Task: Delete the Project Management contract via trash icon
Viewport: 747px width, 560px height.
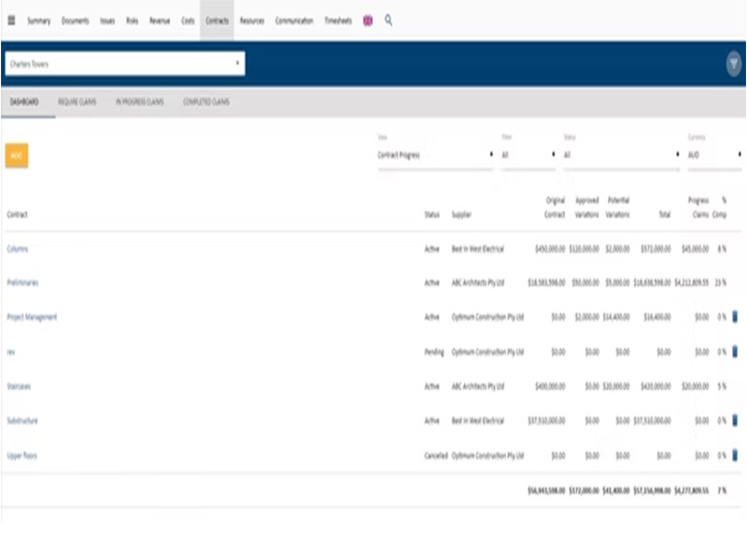Action: tap(735, 317)
